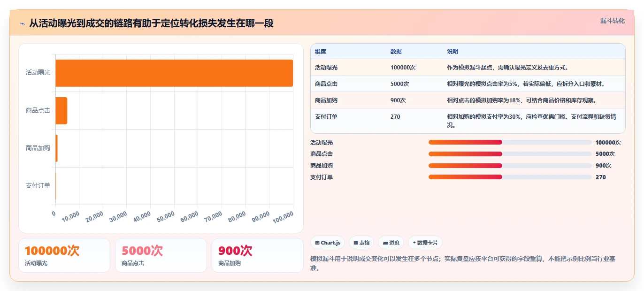This screenshot has width=644, height=291.
Task: Click the 说明 column header
Action: tap(452, 52)
